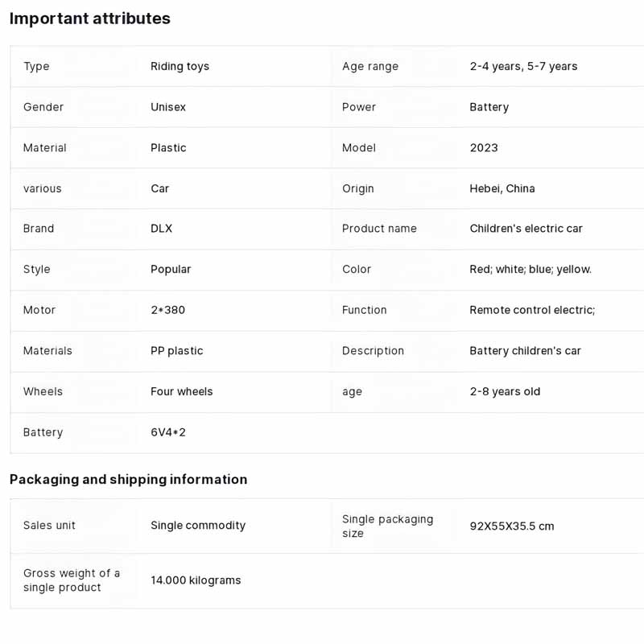Select the packaging size "92X55X35.5 cm"

[x=512, y=526]
